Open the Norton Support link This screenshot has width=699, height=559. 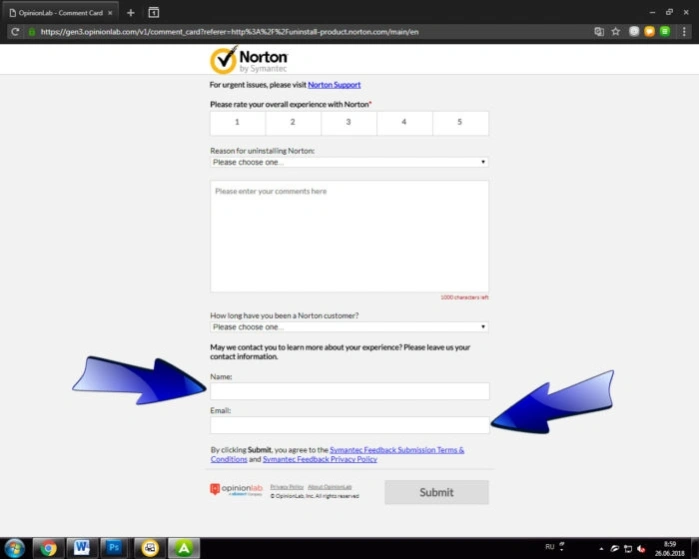(x=334, y=85)
